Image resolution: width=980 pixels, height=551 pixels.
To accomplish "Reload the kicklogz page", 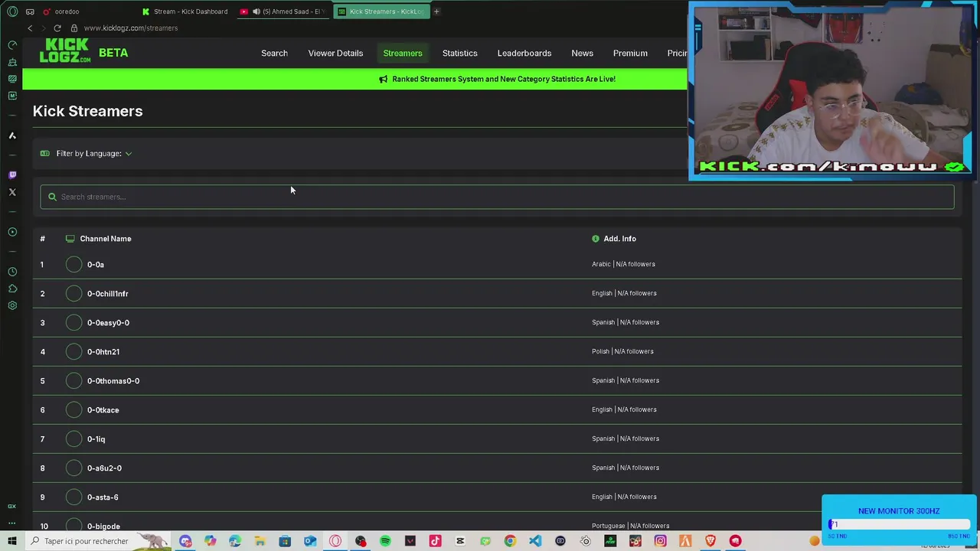I will click(57, 28).
